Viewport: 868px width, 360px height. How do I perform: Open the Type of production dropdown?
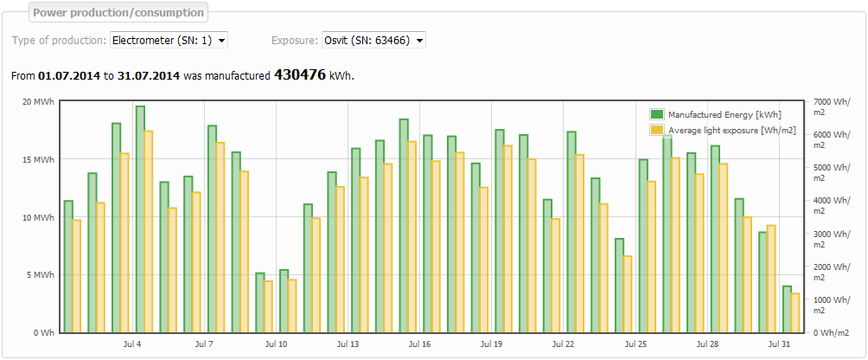(x=169, y=40)
